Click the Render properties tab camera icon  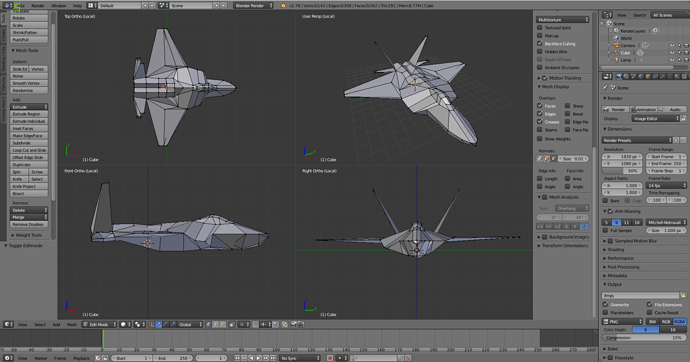click(619, 77)
